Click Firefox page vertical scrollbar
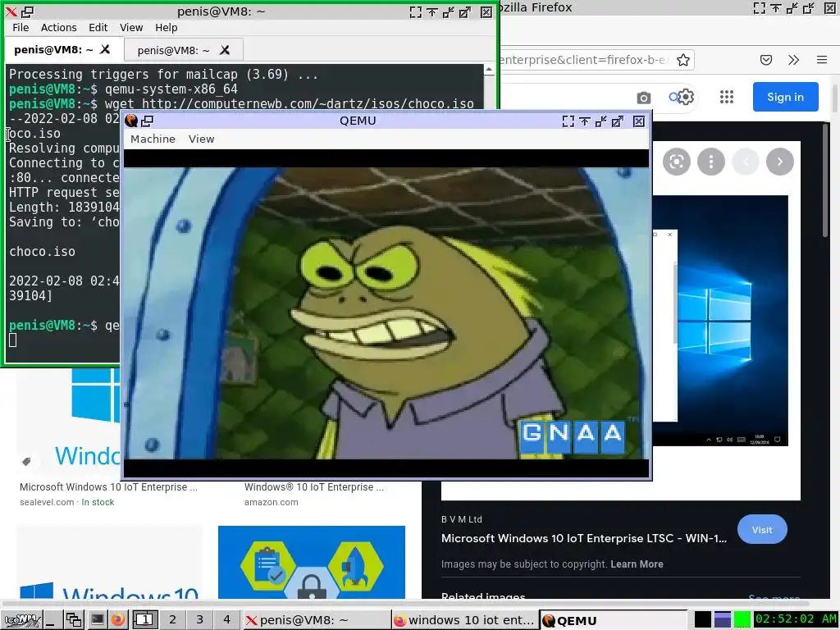840x630 pixels. point(834,97)
